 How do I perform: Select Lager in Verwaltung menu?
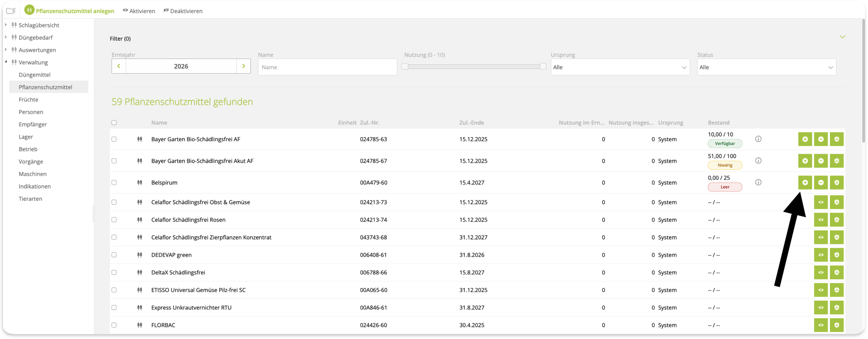(26, 137)
